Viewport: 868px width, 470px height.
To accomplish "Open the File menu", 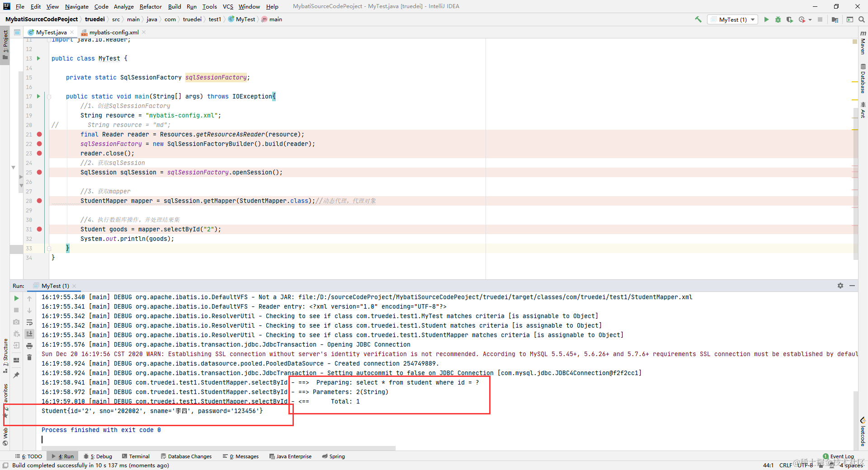I will 20,6.
